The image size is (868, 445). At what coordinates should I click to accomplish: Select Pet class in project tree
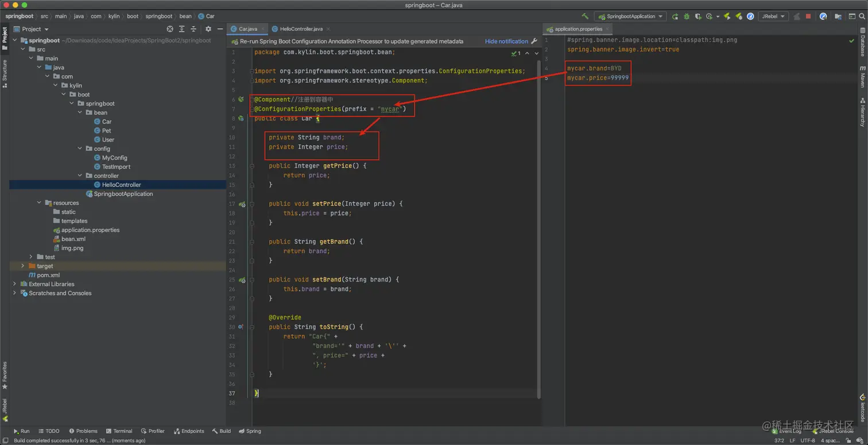pos(103,131)
